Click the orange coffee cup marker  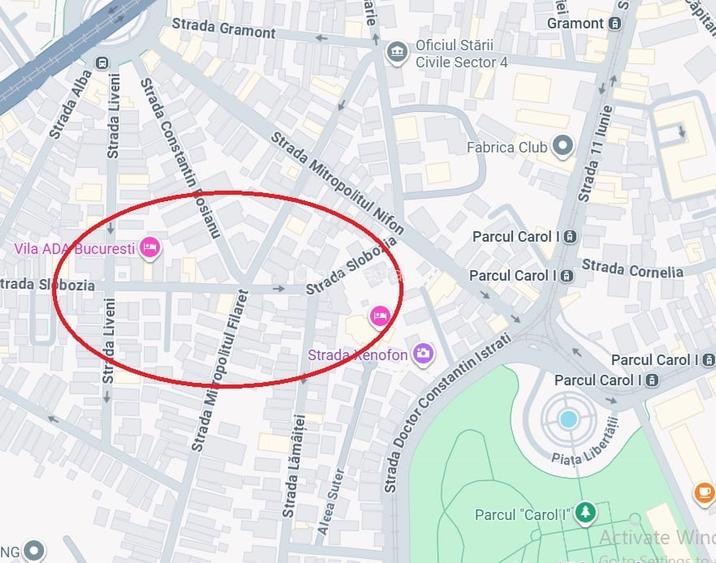[x=705, y=494]
